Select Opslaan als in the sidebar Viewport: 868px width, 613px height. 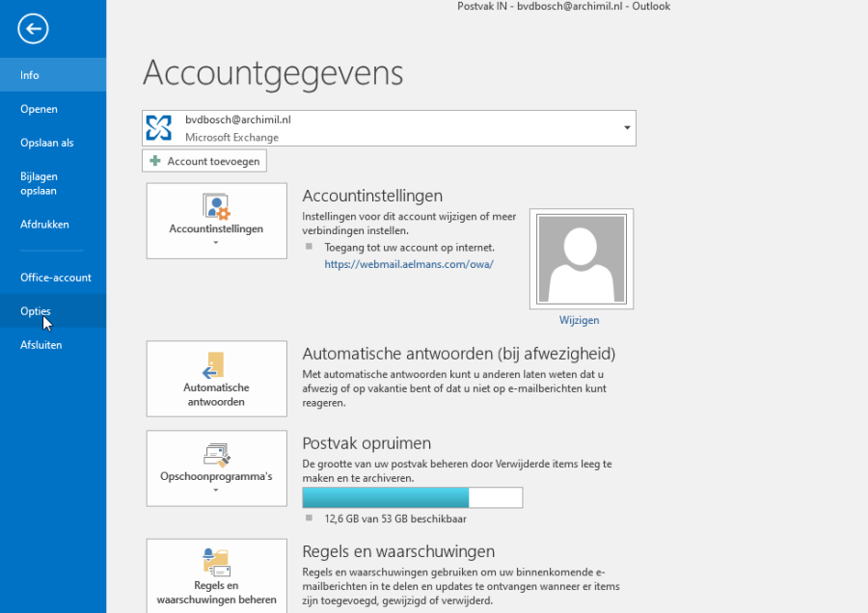point(53,143)
